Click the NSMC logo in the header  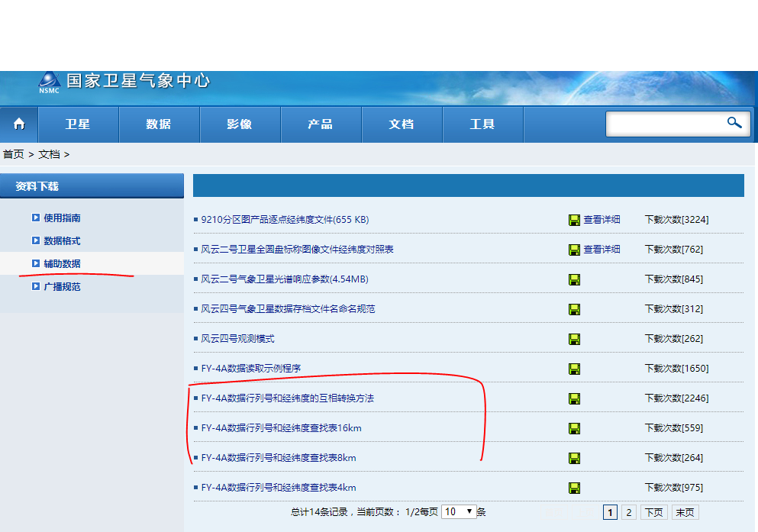click(x=48, y=81)
